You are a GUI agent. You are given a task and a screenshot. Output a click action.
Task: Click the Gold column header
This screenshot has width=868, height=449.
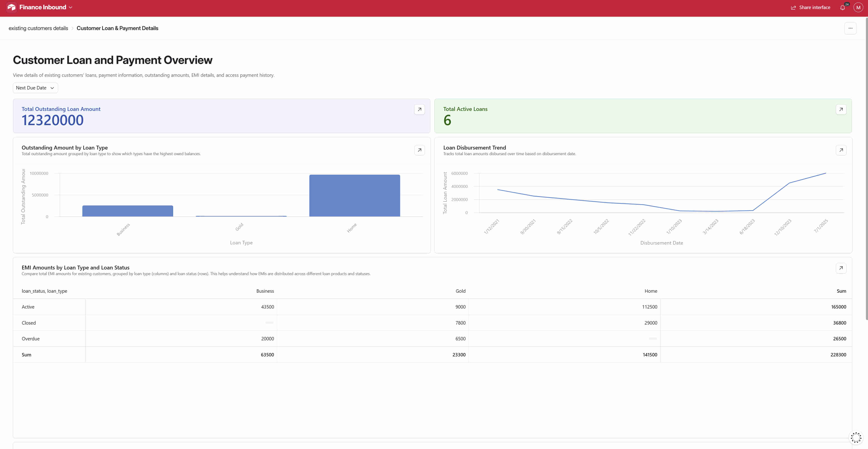tap(460, 291)
